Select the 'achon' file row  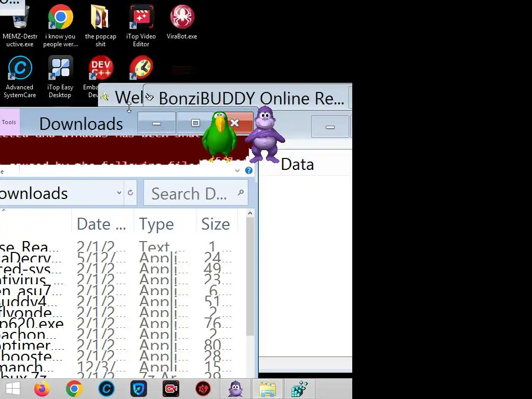[119, 334]
